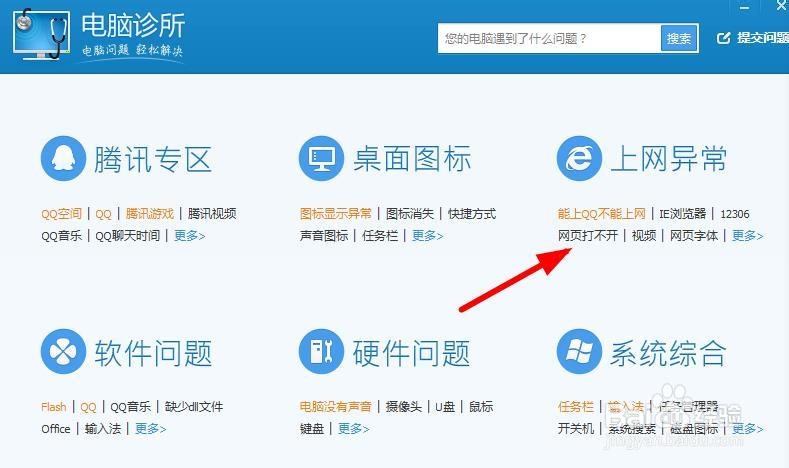Open the 系统综合 heading

coord(669,352)
